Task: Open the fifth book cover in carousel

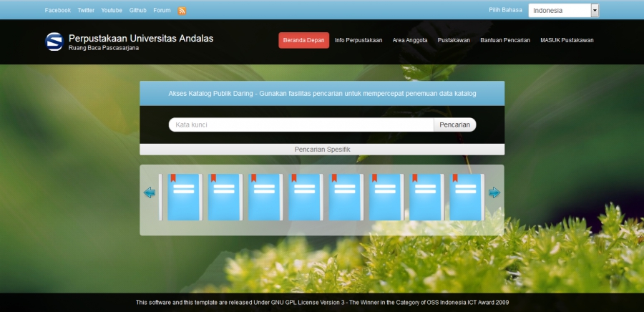Action: [x=345, y=197]
